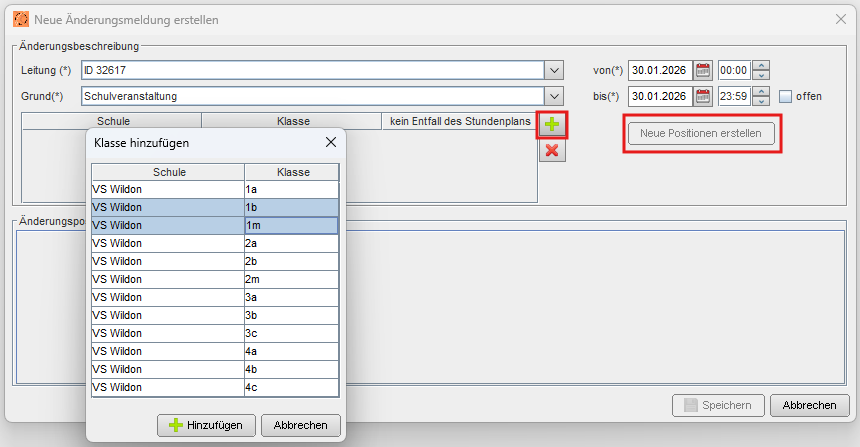The height and width of the screenshot is (447, 860).
Task: Select class 1a row in list
Action: [x=215, y=189]
